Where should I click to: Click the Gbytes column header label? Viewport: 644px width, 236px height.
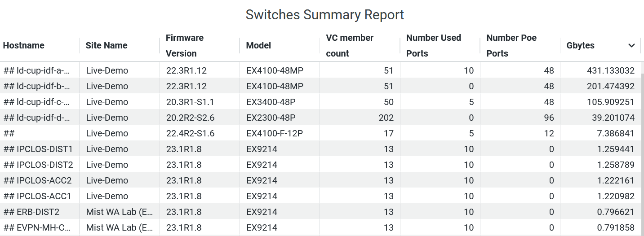[581, 46]
